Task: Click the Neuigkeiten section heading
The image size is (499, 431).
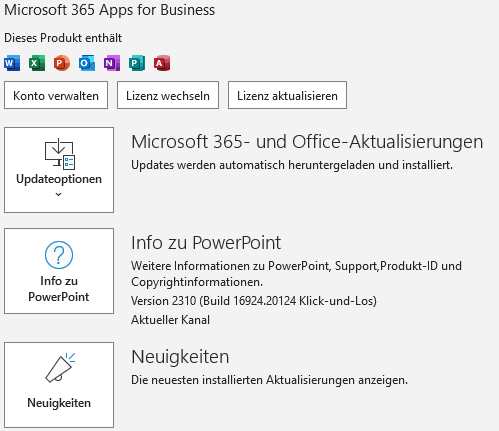Action: [x=180, y=357]
